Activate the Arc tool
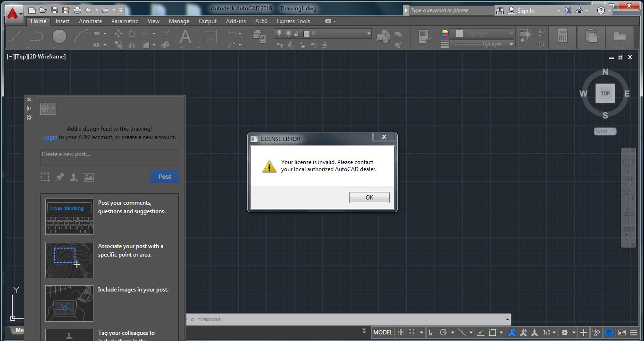644x341 pixels. coord(81,35)
